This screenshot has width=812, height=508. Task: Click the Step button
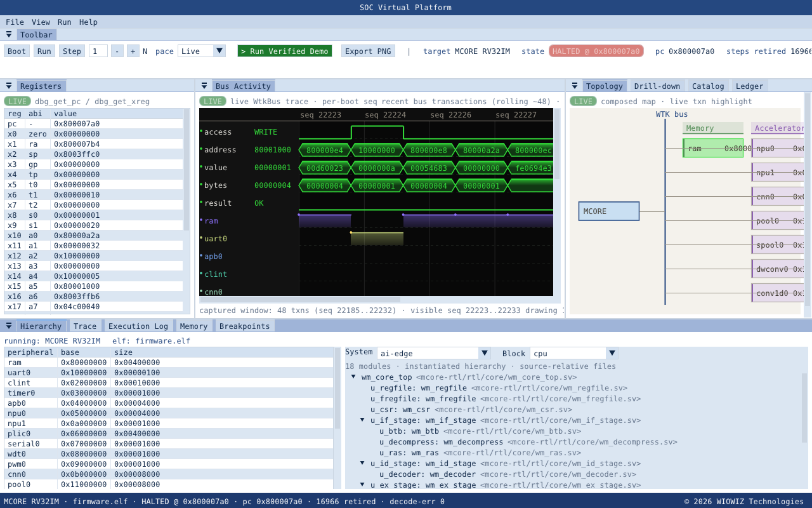point(72,51)
